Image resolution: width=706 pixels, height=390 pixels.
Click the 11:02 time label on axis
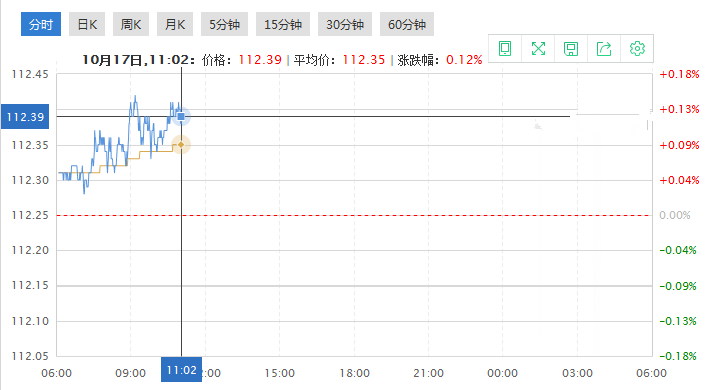point(181,370)
